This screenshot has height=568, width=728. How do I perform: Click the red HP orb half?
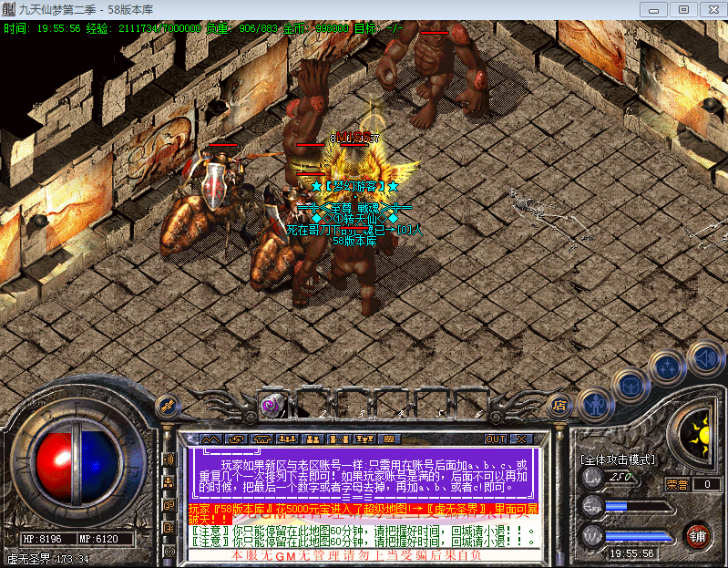point(55,466)
